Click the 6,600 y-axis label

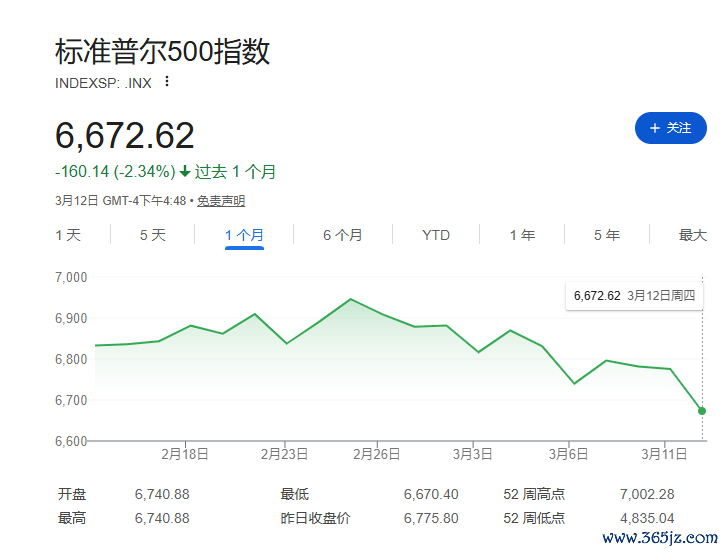tap(71, 441)
